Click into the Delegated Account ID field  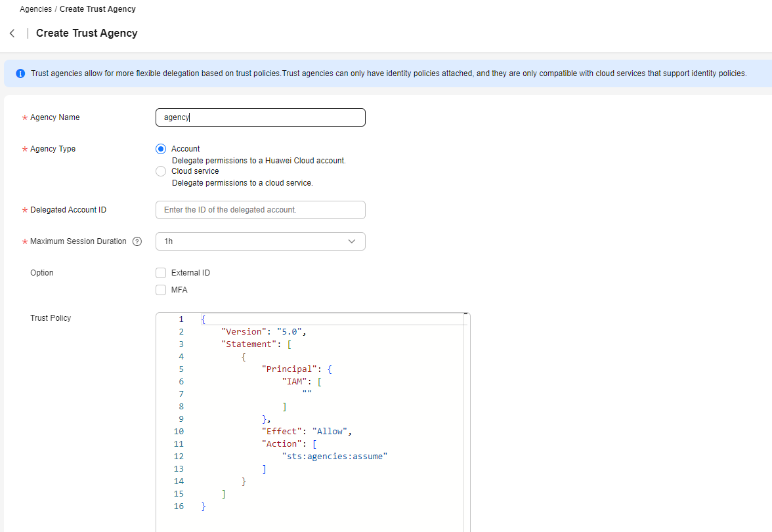260,210
